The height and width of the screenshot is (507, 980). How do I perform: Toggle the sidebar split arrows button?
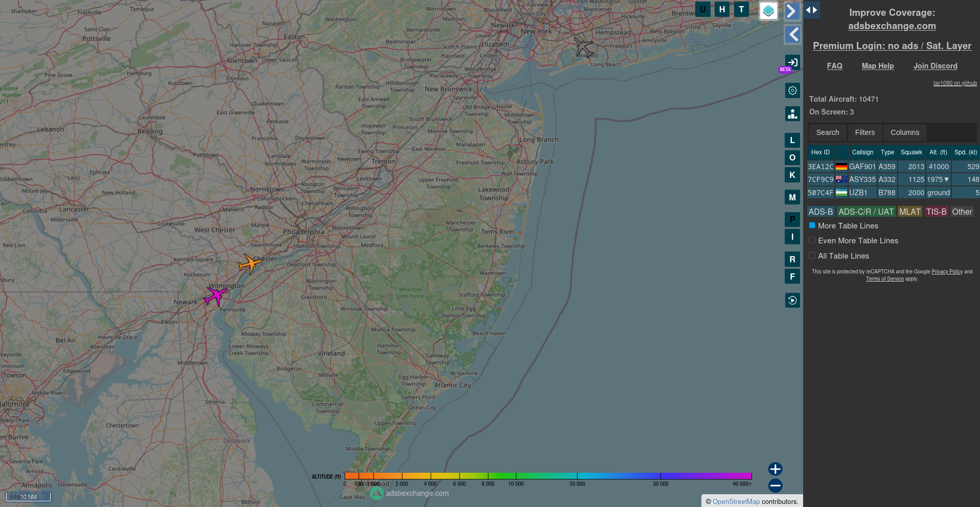(812, 10)
